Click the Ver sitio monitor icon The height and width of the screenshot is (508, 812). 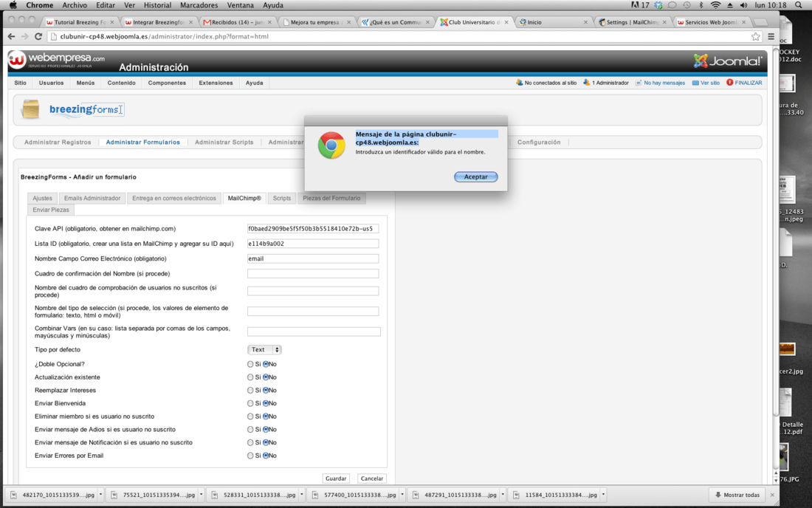pyautogui.click(x=695, y=83)
